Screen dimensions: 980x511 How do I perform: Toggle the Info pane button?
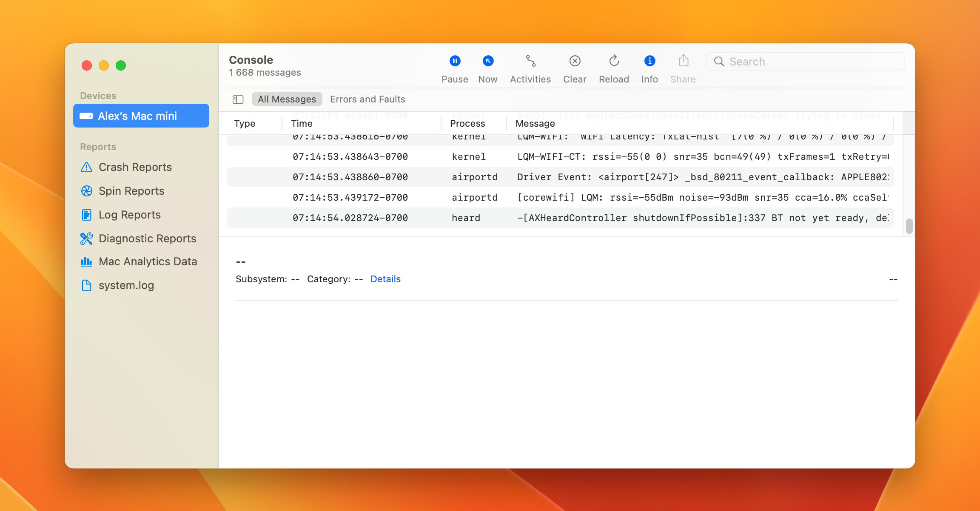[650, 61]
